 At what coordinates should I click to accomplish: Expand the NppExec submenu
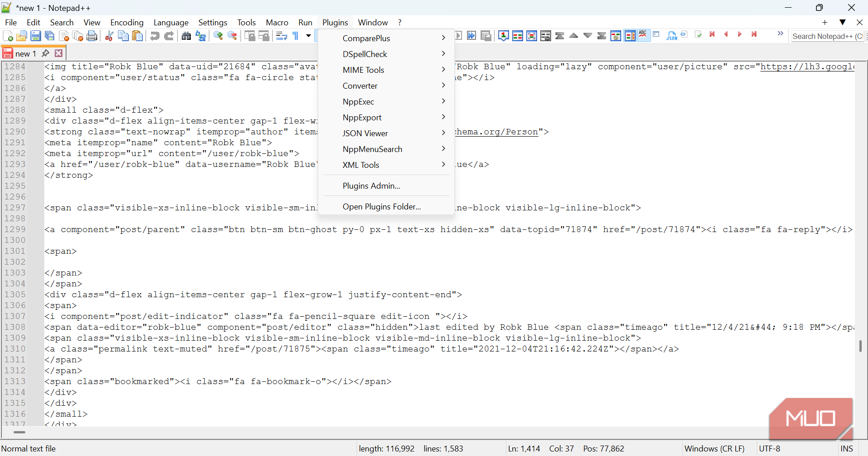coord(387,102)
